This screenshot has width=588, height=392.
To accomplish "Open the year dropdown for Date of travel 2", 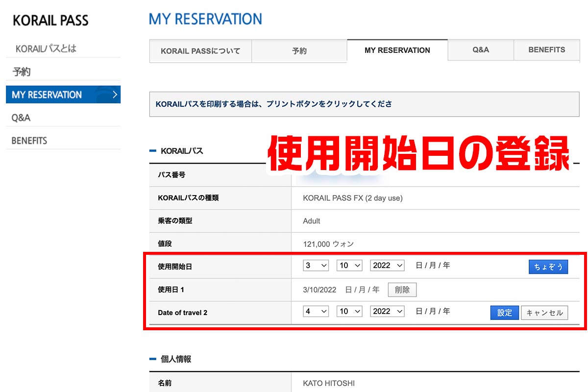I will tap(388, 312).
